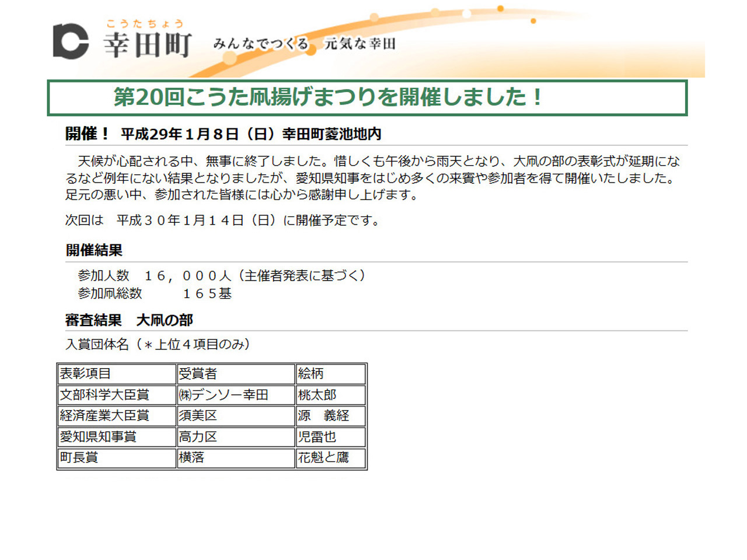Click the weather summary paragraph text
Viewport: 747px width, 560px height.
click(372, 178)
